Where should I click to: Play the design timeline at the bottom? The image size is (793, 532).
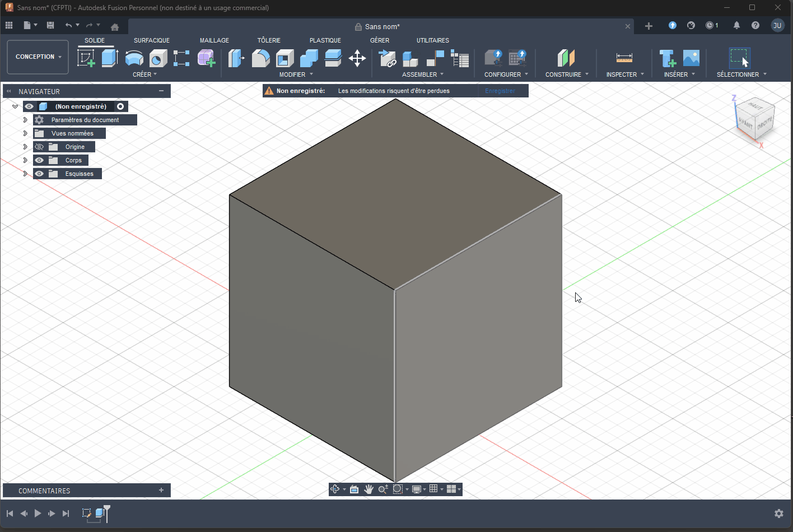37,513
